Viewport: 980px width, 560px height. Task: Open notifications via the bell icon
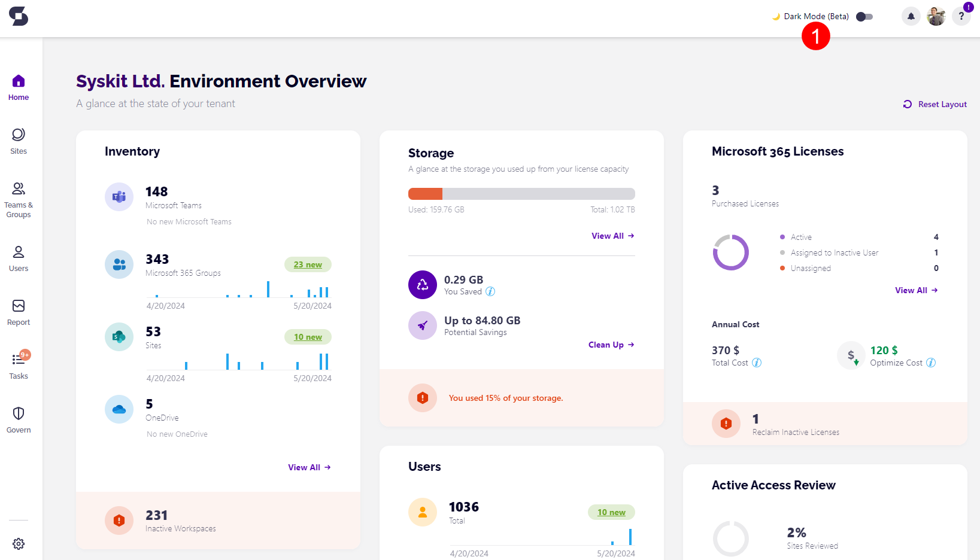(x=911, y=16)
